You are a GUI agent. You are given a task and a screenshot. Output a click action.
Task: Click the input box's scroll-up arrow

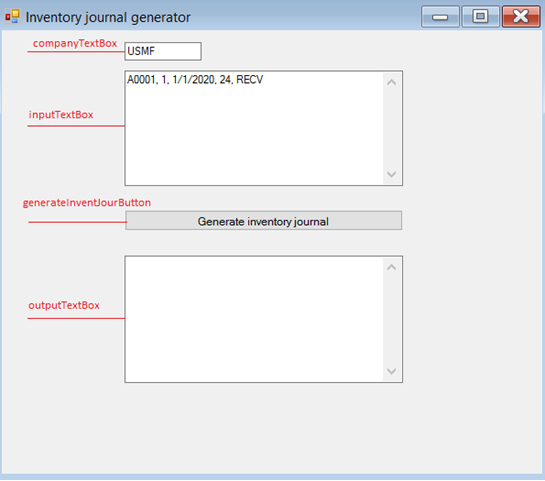[x=392, y=82]
